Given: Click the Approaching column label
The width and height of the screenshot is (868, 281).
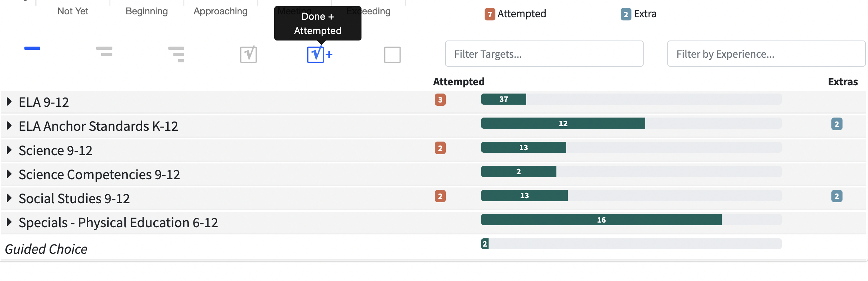Looking at the screenshot, I should (220, 11).
